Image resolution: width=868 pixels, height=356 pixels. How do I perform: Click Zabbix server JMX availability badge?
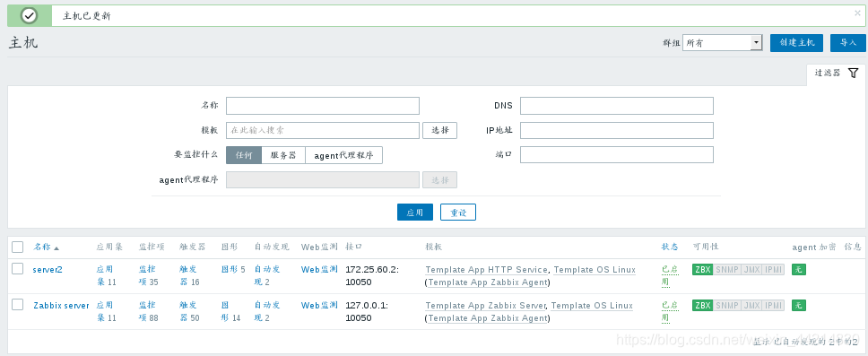pyautogui.click(x=751, y=306)
